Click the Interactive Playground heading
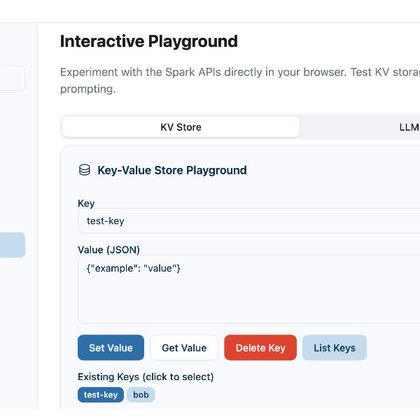 [149, 42]
